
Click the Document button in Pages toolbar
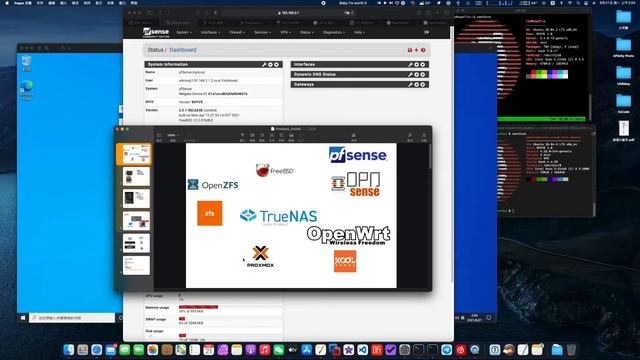point(424,137)
